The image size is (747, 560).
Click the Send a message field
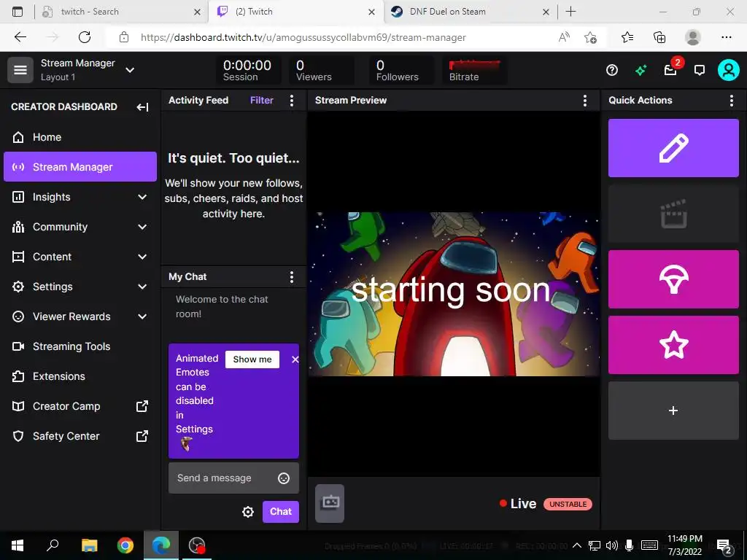[233, 478]
